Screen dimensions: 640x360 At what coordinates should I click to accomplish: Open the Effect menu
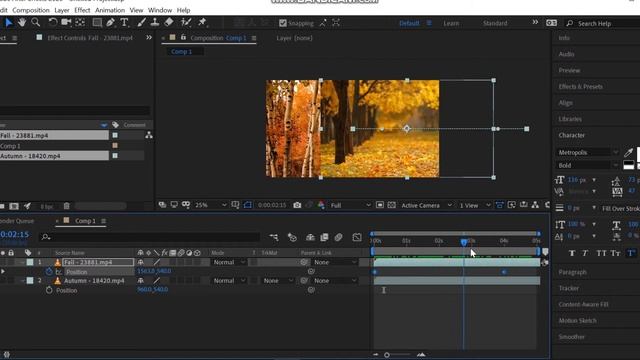click(82, 10)
